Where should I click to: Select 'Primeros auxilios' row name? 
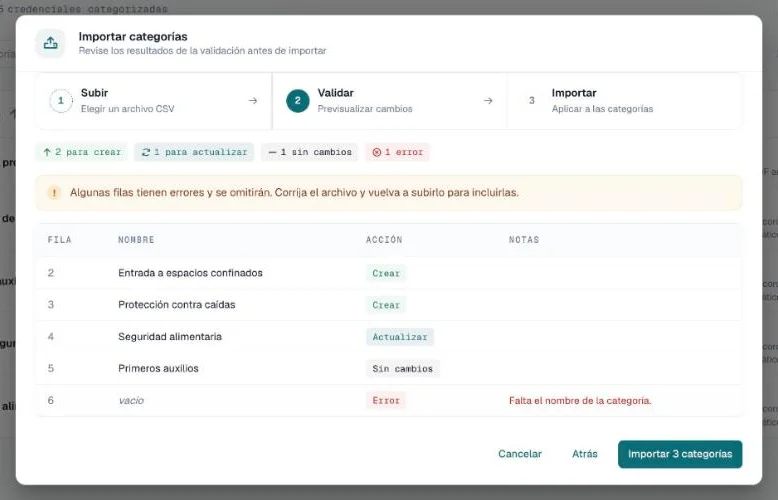click(158, 368)
